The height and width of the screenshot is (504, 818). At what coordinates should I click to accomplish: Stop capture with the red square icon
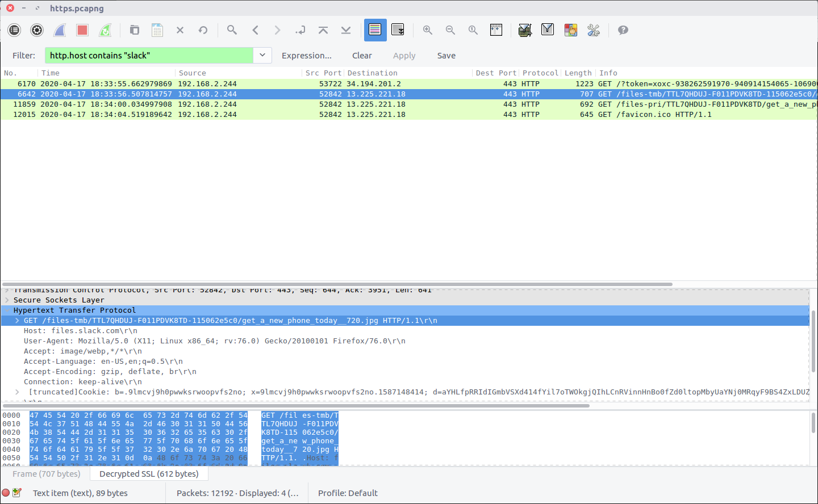pyautogui.click(x=82, y=30)
